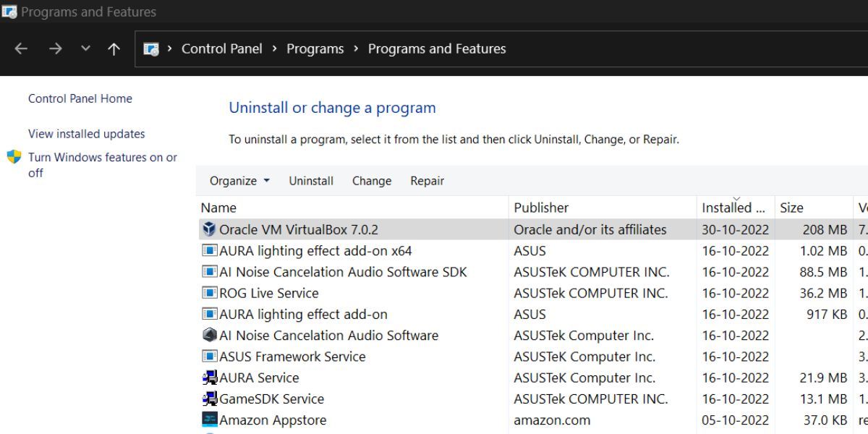Click the shield icon near Turn Windows features
Screen dimensions: 868x434
click(x=13, y=157)
